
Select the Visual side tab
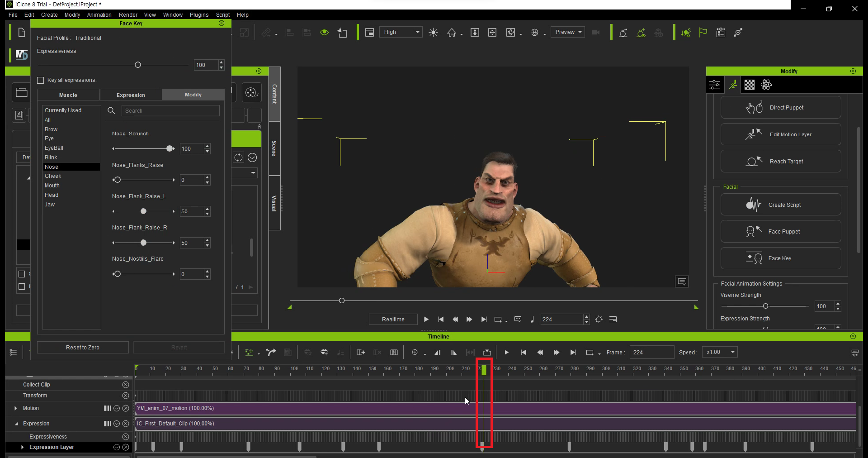click(274, 203)
